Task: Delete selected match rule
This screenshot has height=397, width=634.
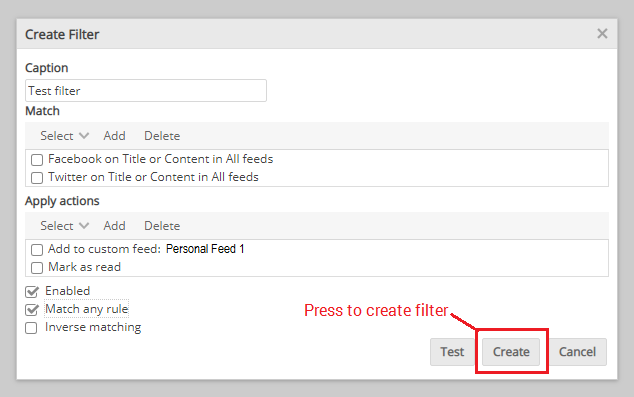Action: (162, 136)
